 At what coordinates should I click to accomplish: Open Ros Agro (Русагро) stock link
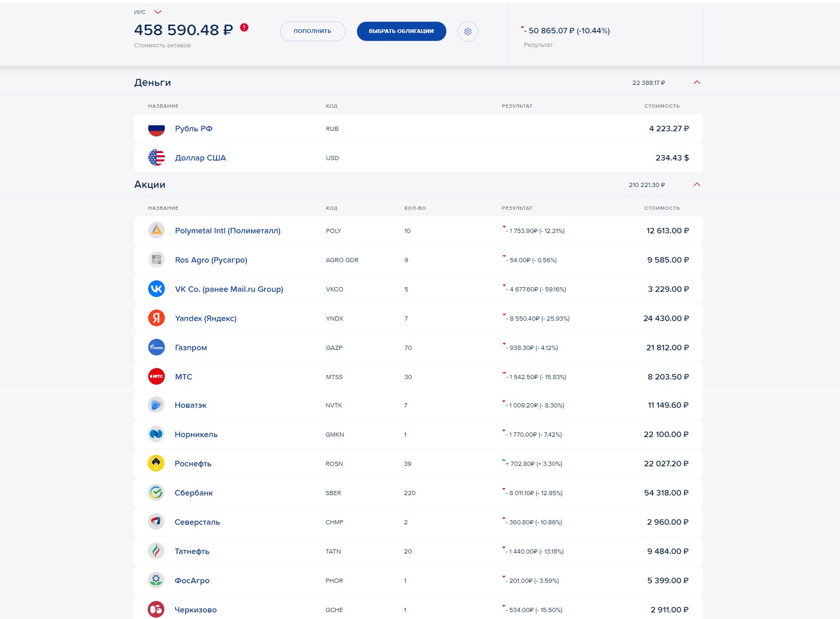[x=211, y=260]
